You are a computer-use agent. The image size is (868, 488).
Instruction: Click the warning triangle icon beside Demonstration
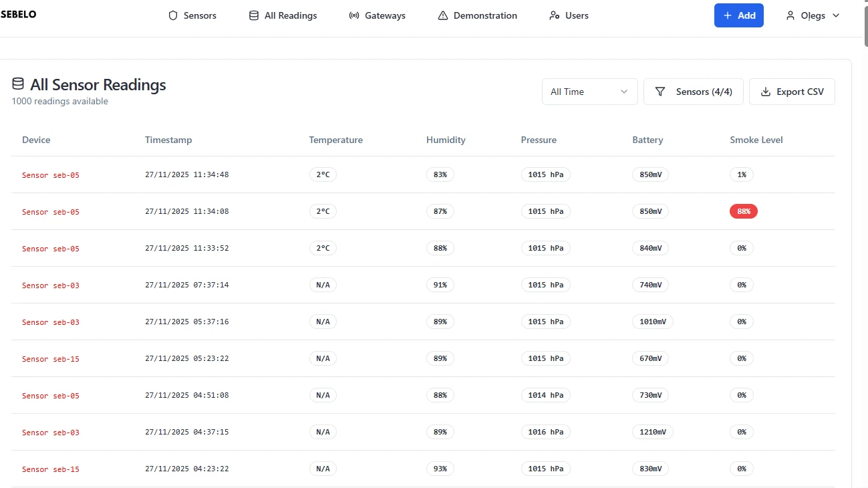443,15
